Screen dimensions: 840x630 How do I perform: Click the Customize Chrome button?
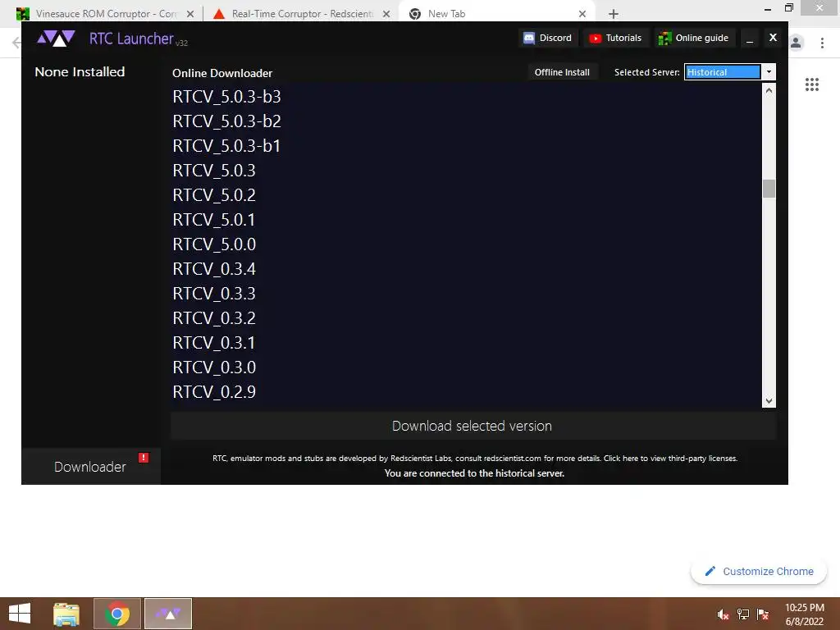click(x=759, y=572)
